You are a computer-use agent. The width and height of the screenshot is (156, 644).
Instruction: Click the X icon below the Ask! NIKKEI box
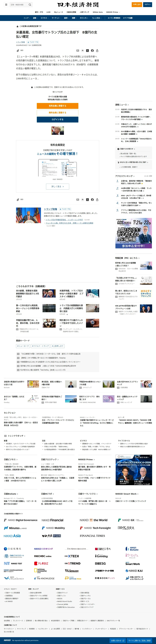87,200
